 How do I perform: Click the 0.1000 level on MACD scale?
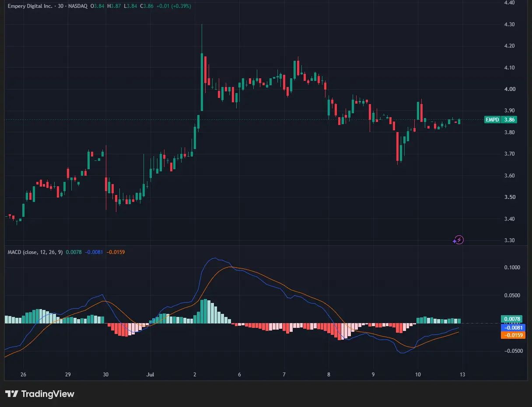pos(511,268)
